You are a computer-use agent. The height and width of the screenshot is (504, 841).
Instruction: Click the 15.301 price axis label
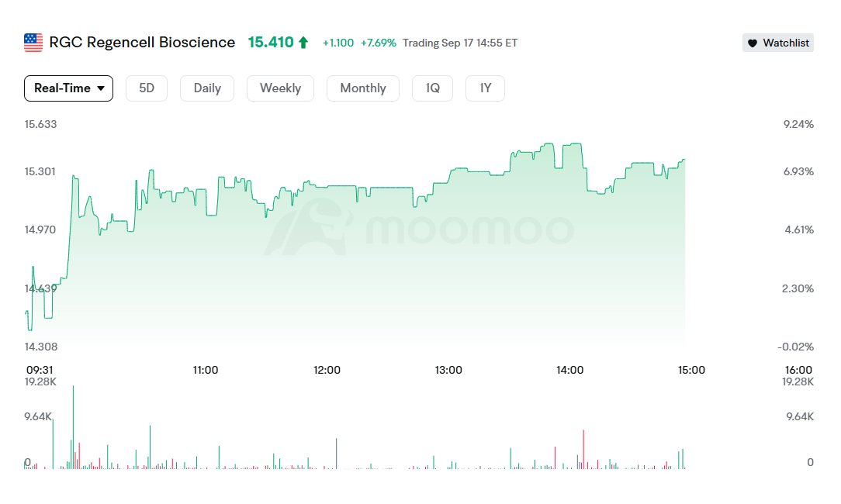point(40,171)
